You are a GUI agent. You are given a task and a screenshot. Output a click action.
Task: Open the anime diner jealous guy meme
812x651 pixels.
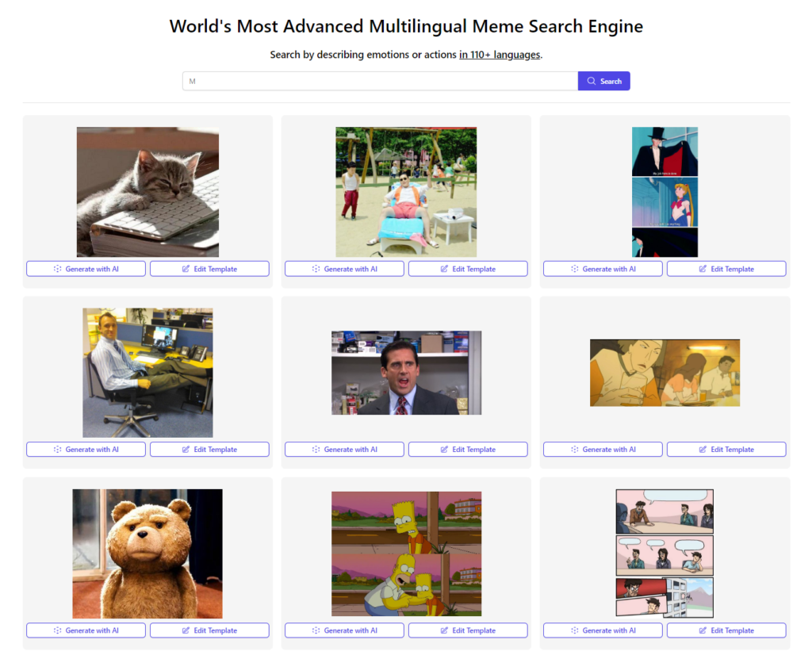pyautogui.click(x=665, y=373)
